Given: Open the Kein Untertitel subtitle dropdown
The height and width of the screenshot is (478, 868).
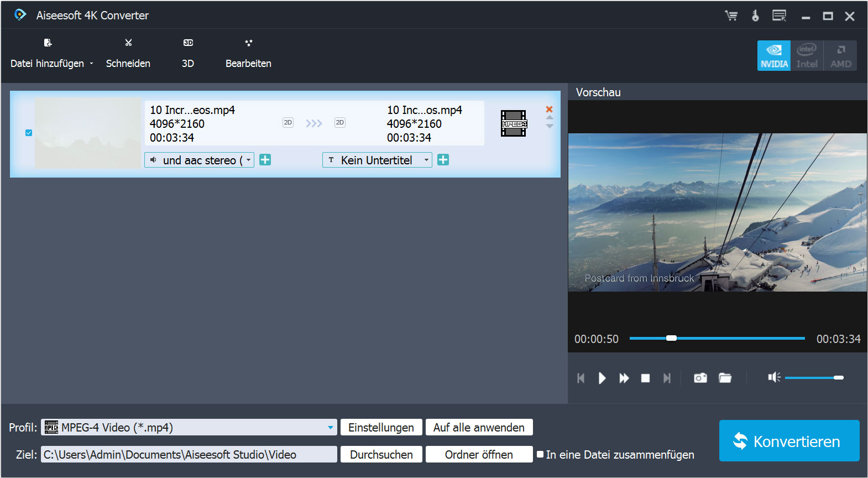Looking at the screenshot, I should [x=377, y=160].
